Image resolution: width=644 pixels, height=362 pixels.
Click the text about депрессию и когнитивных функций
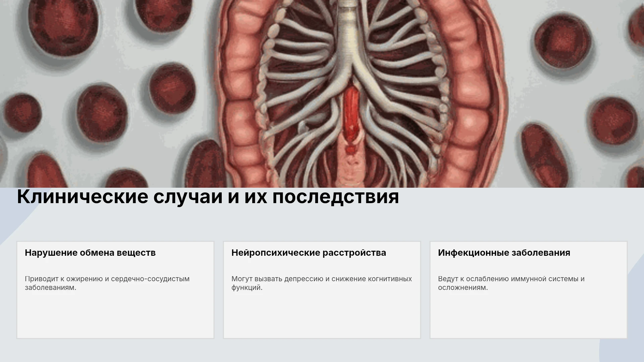tap(321, 283)
